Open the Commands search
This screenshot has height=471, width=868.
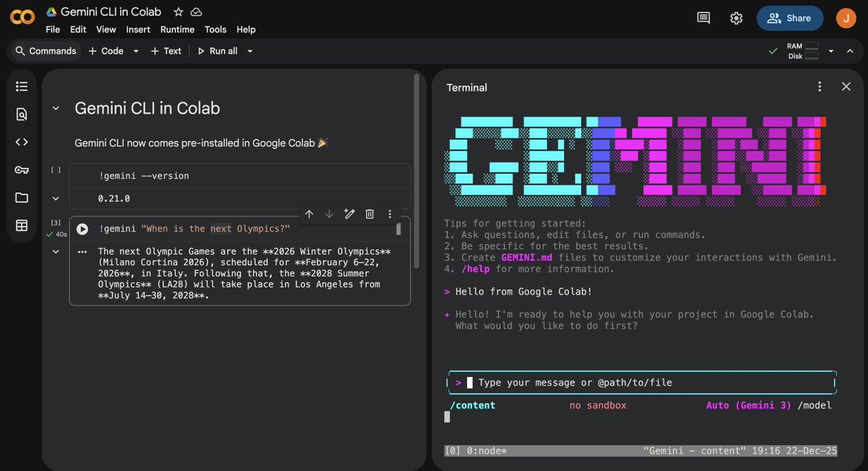pyautogui.click(x=46, y=51)
